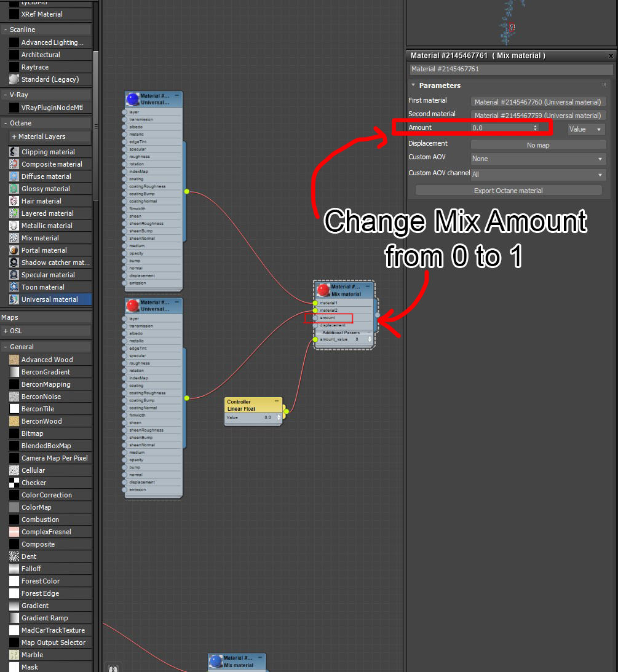618x672 pixels.
Task: Click the Falloff map swatch icon
Action: [x=14, y=569]
